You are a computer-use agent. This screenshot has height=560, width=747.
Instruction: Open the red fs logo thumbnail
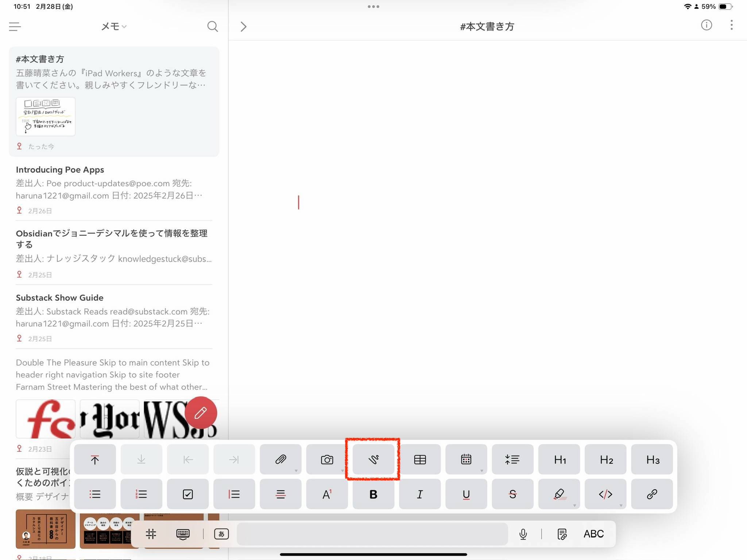46,419
